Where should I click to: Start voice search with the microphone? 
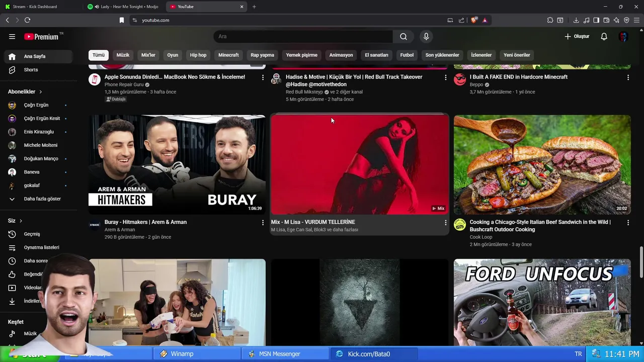point(426,37)
